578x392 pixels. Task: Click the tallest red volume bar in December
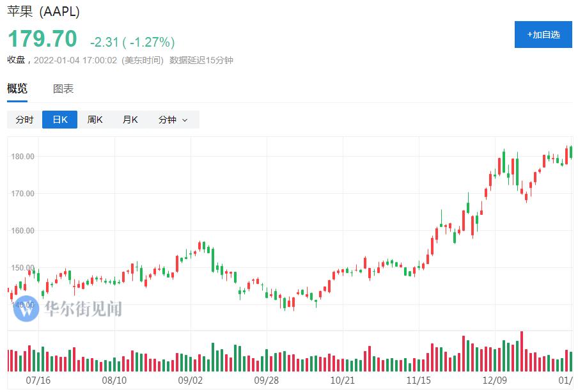[x=522, y=352]
